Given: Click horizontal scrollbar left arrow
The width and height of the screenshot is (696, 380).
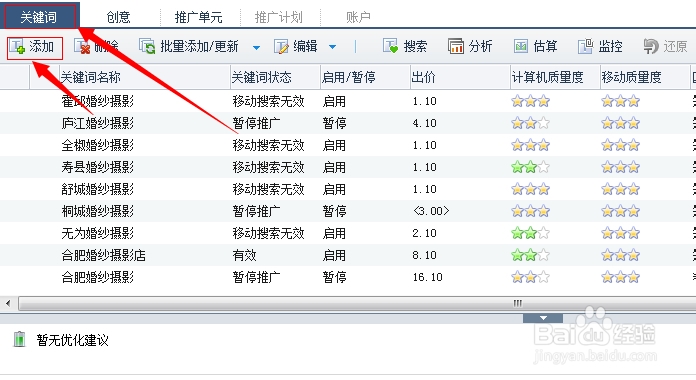Looking at the screenshot, I should click(8, 304).
